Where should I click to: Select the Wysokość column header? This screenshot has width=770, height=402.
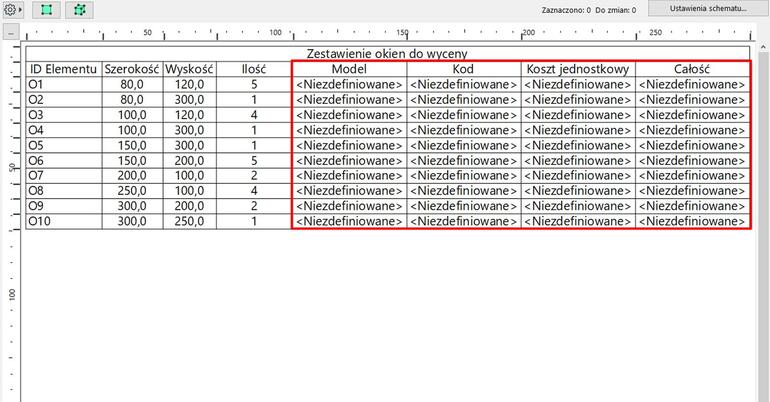click(190, 69)
